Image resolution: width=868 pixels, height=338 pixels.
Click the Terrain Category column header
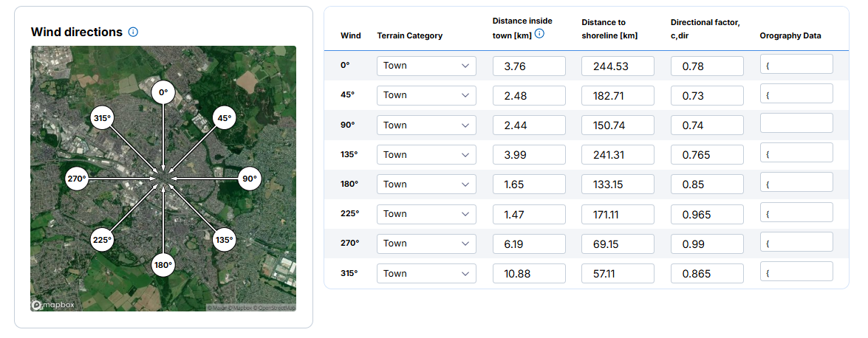[x=410, y=35]
